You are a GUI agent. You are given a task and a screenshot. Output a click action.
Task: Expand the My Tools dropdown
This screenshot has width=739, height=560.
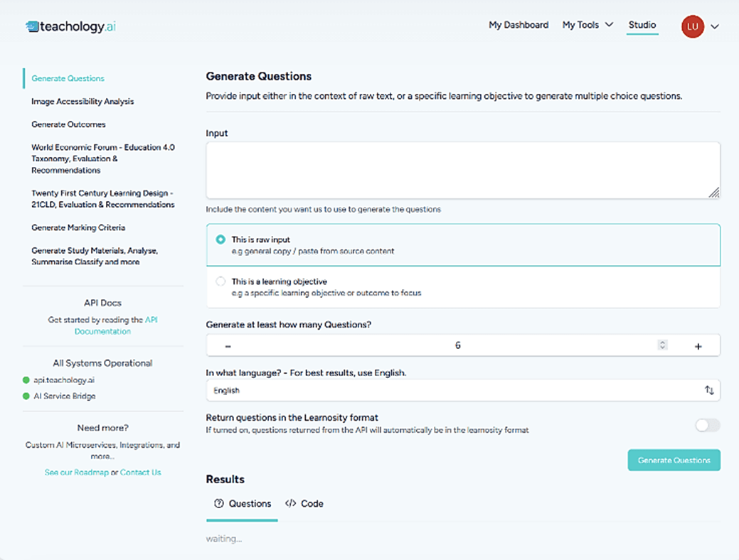(x=588, y=25)
